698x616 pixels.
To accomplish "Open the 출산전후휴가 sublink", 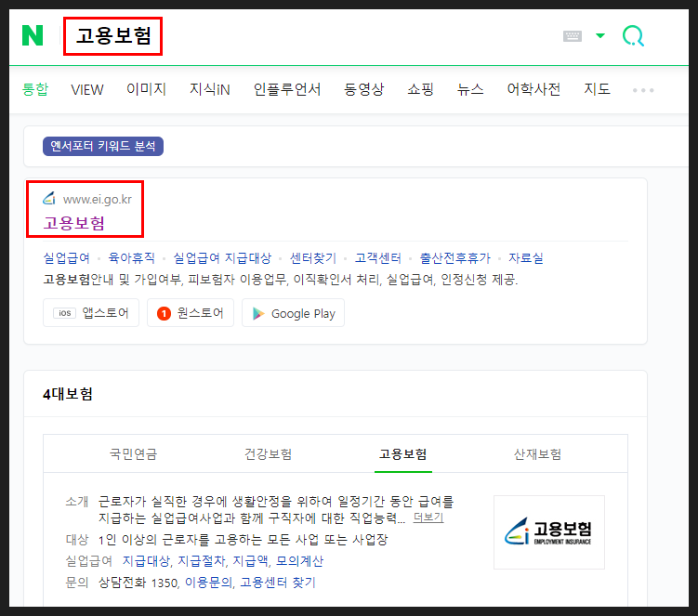I will click(454, 258).
